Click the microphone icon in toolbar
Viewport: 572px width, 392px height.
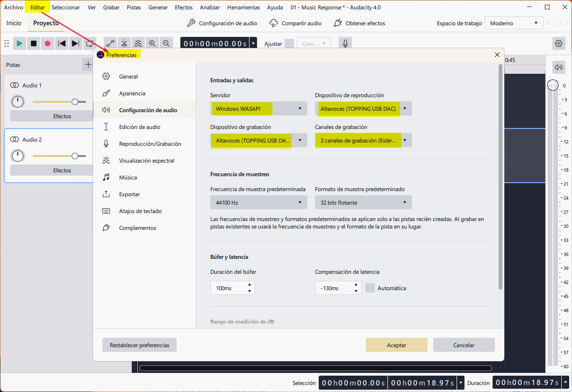pos(345,43)
